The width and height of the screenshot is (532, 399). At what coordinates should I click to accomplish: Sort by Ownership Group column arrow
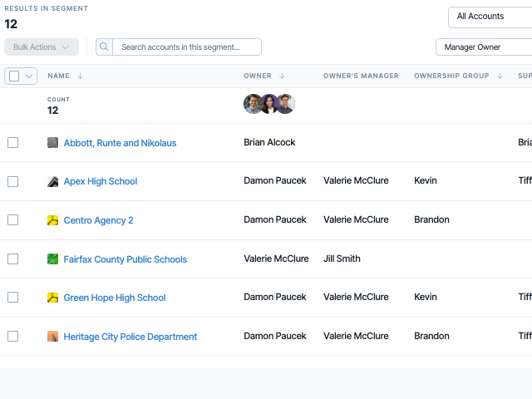coord(500,76)
